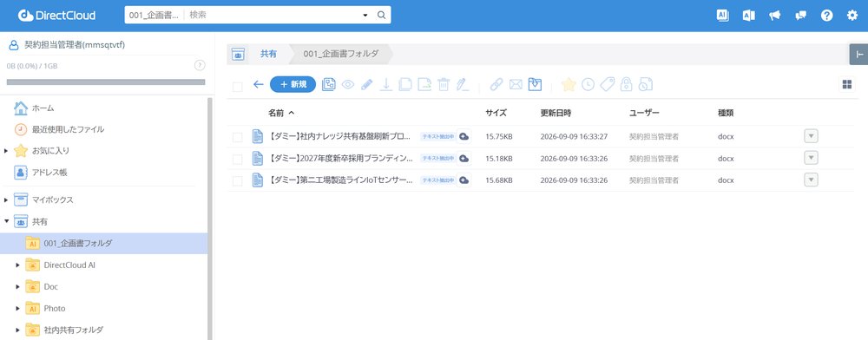
Task: Focus the 検索 input field
Action: (x=274, y=15)
